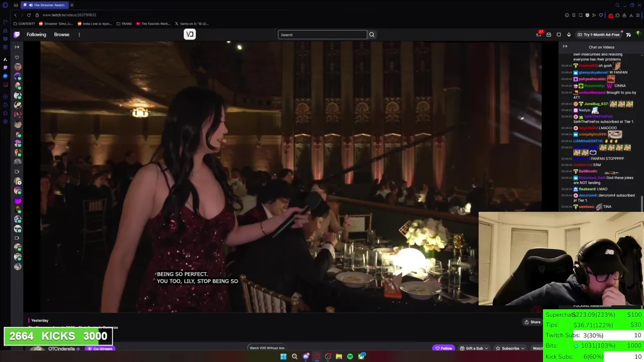Click the Yesterday label under the video
Screen dimensions: 644x362
[40, 320]
